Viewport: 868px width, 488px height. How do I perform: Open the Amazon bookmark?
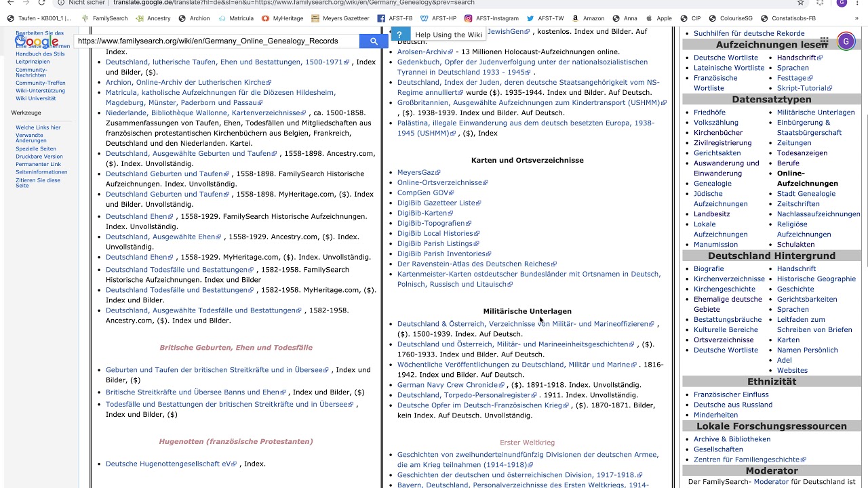coord(588,18)
